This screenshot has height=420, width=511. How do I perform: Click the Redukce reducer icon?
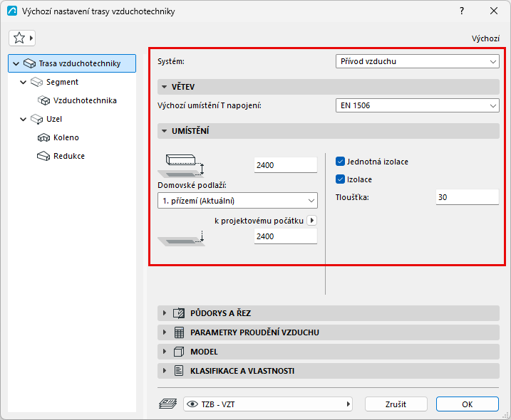click(x=43, y=157)
